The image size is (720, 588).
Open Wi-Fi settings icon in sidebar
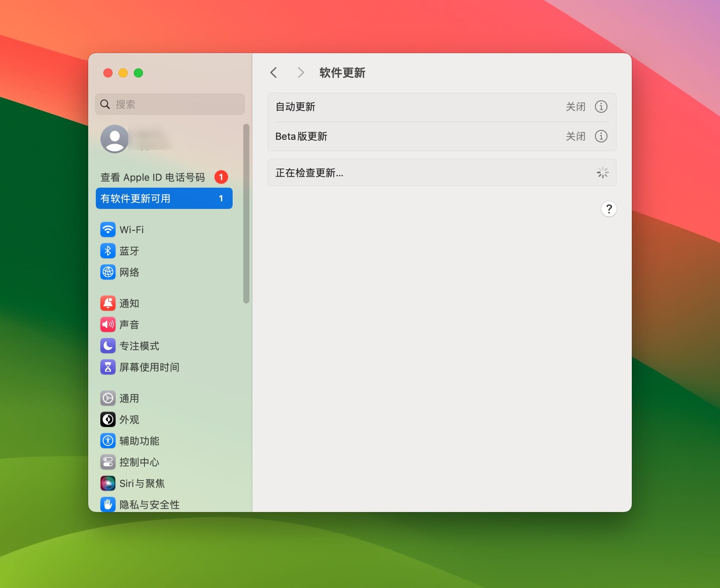pos(108,229)
